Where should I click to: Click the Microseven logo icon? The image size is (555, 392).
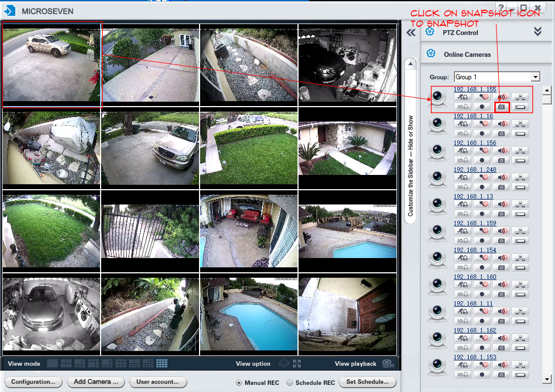(x=10, y=10)
